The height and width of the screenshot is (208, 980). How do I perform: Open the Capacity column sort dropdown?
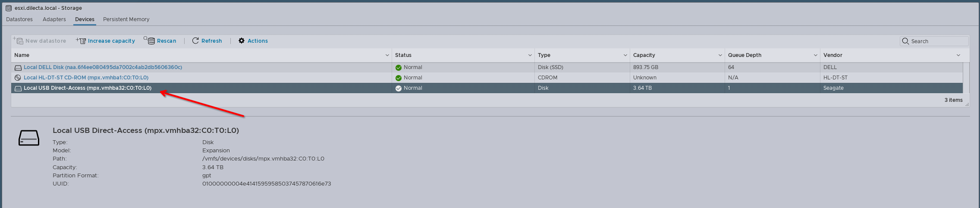[720, 55]
